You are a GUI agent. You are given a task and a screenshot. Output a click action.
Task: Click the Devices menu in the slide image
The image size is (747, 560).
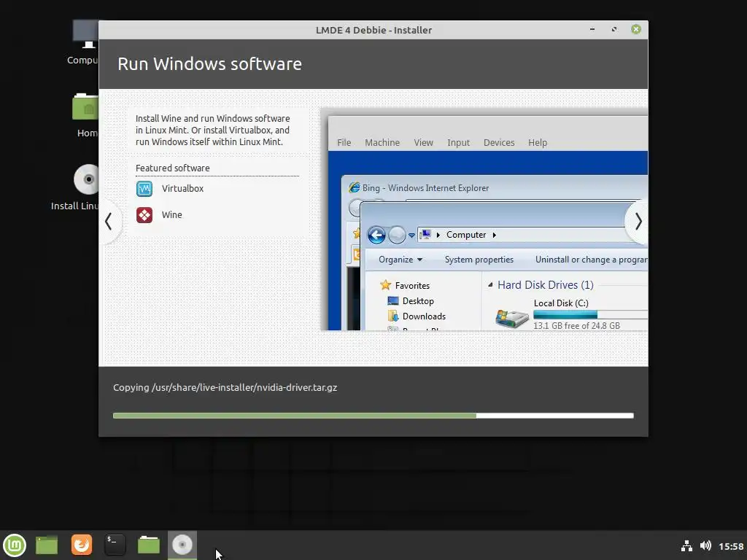coord(499,142)
